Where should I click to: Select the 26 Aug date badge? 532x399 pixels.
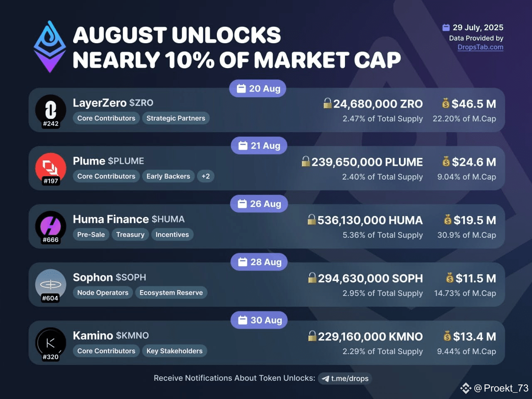coord(259,204)
